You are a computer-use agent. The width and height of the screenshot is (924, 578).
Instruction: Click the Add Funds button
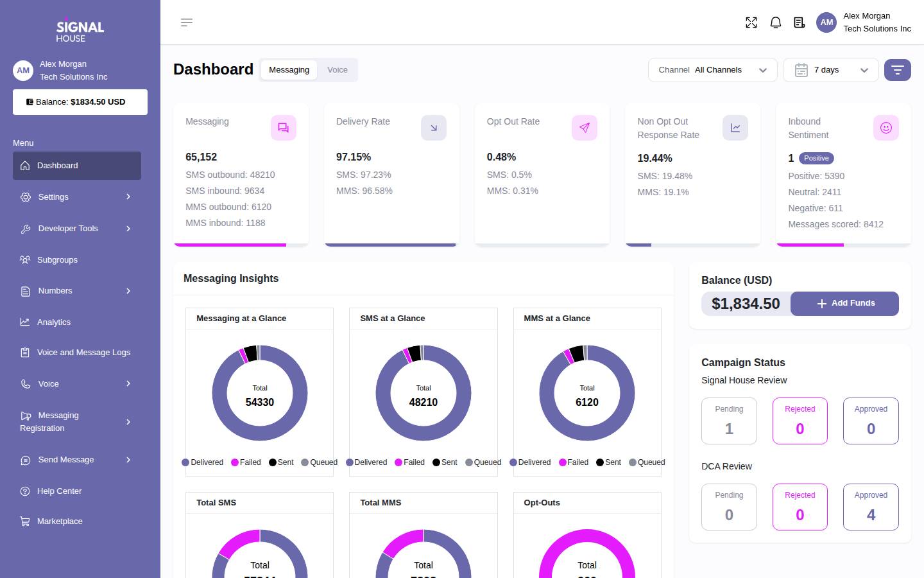[x=844, y=304]
